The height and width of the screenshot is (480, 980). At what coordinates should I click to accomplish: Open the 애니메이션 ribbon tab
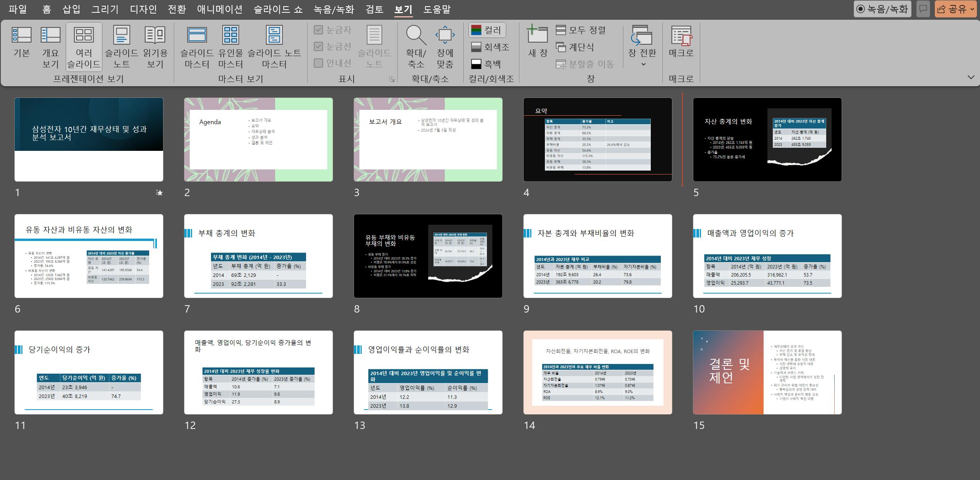click(x=219, y=9)
